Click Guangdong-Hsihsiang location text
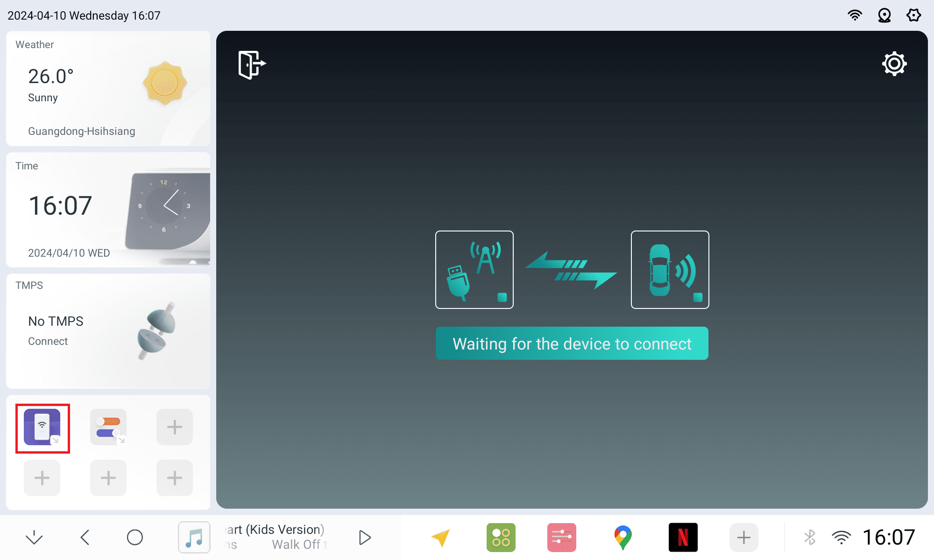934x560 pixels. point(82,131)
